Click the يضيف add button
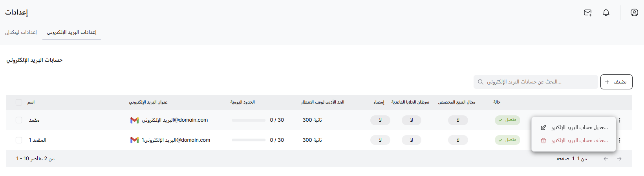Viewport: 644px width, 176px height. pos(616,82)
